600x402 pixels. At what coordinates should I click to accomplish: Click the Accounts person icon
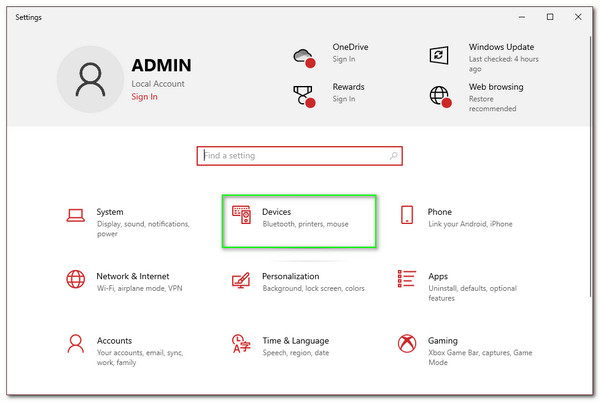(x=75, y=344)
